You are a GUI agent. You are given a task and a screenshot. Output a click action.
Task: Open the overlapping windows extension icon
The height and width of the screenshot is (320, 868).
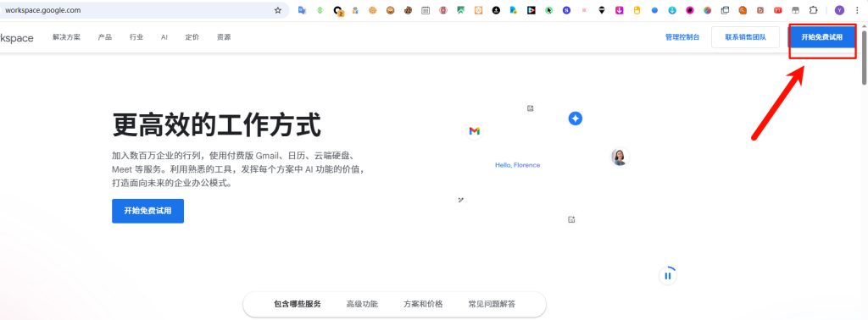(726, 10)
